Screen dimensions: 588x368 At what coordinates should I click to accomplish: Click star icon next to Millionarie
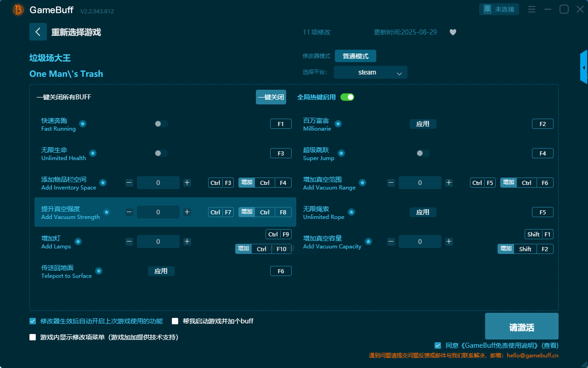click(338, 124)
